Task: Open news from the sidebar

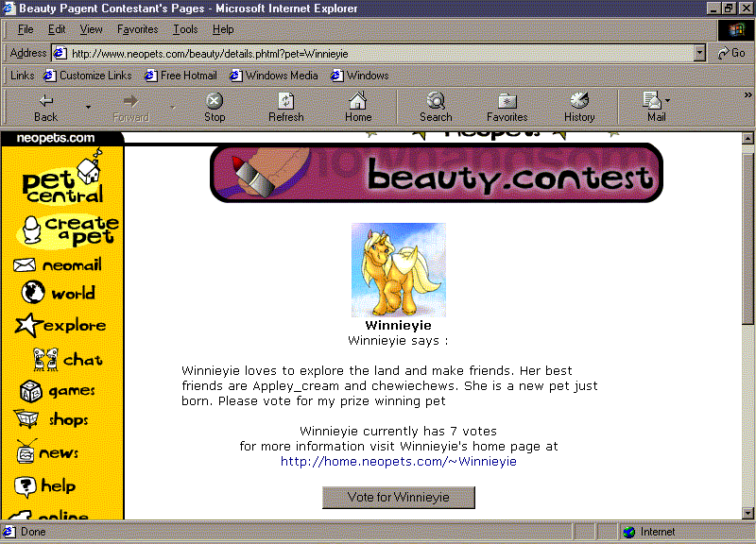Action: pyautogui.click(x=46, y=452)
